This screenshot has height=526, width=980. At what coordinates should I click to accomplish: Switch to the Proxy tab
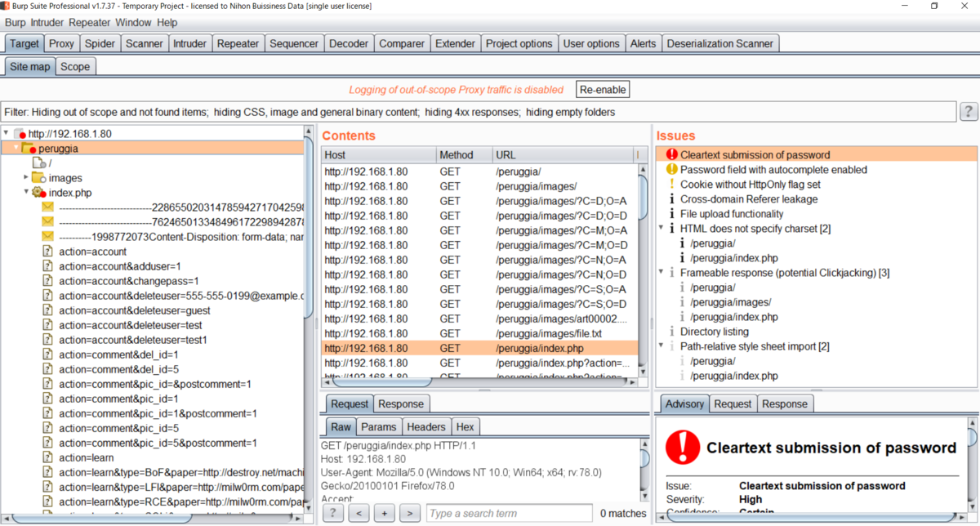click(61, 43)
